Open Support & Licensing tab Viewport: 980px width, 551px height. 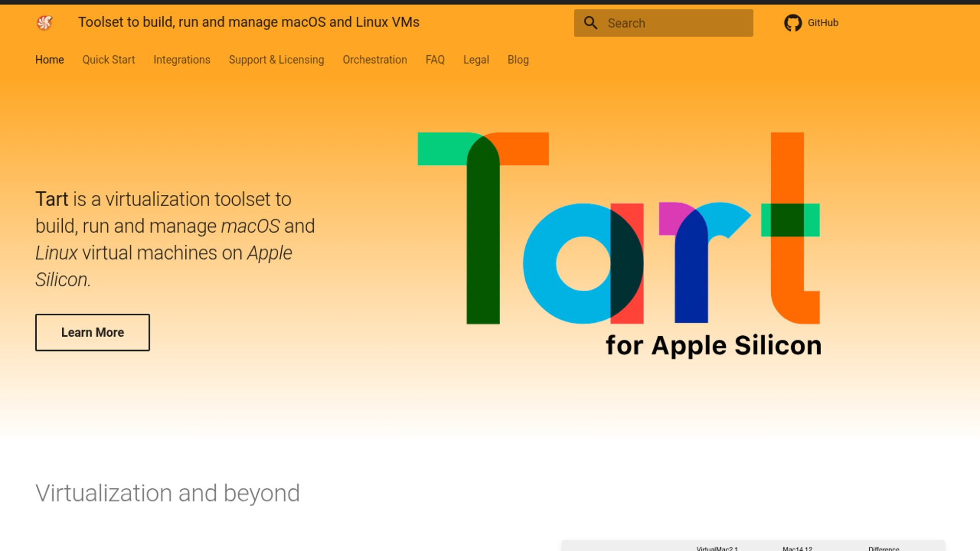click(276, 60)
